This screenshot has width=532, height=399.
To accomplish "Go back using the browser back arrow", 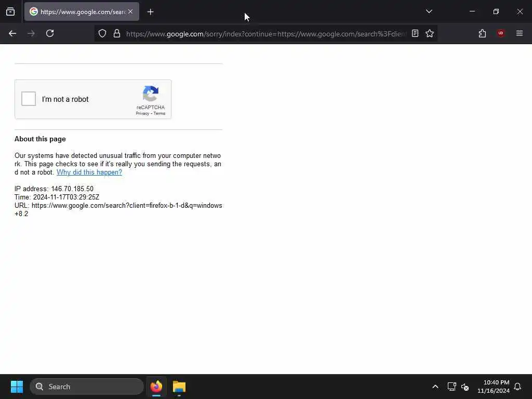I will (12, 33).
